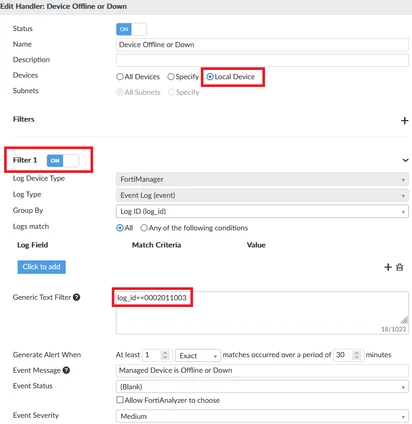The height and width of the screenshot is (424, 412).
Task: Add log field condition with plus icon
Action: [x=388, y=267]
